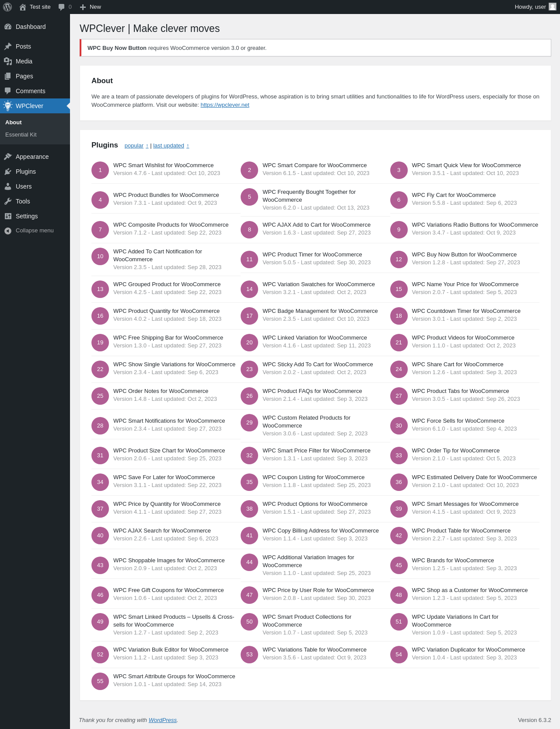The width and height of the screenshot is (560, 729).
Task: Open WPC Product Bundles for WooCommerce
Action: tap(166, 195)
